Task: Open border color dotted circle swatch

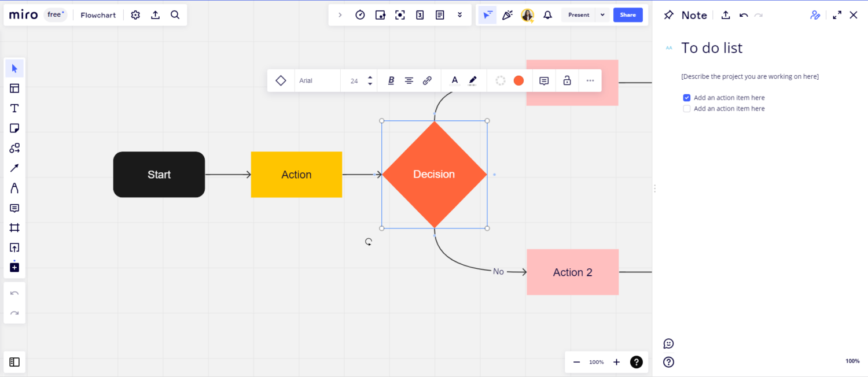Action: click(x=501, y=81)
